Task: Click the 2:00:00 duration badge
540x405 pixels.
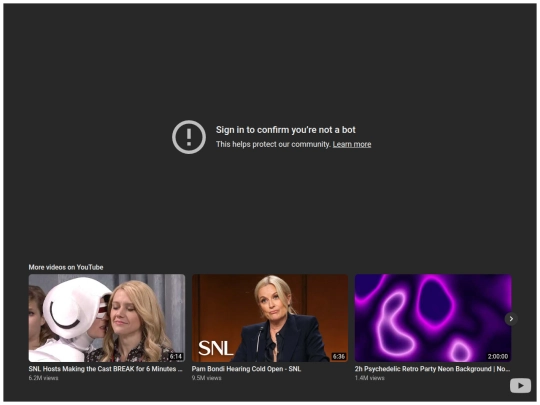Action: pos(498,356)
